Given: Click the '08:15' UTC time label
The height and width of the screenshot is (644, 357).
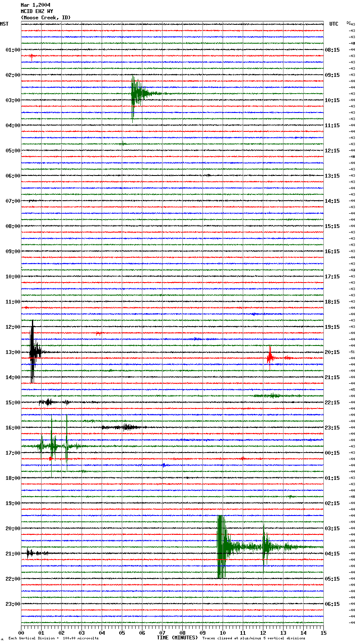Looking at the screenshot, I should (332, 50).
